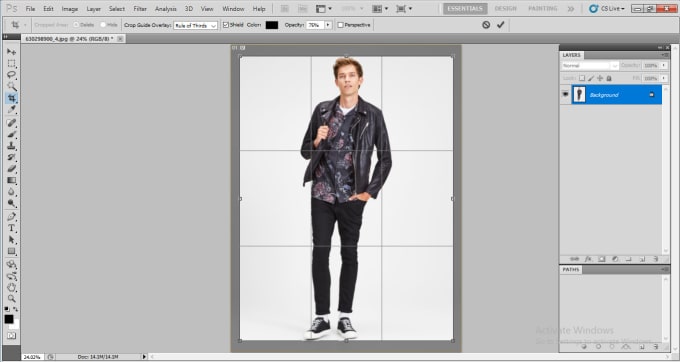Close the 630298900_4.jpg document tab

click(120, 39)
